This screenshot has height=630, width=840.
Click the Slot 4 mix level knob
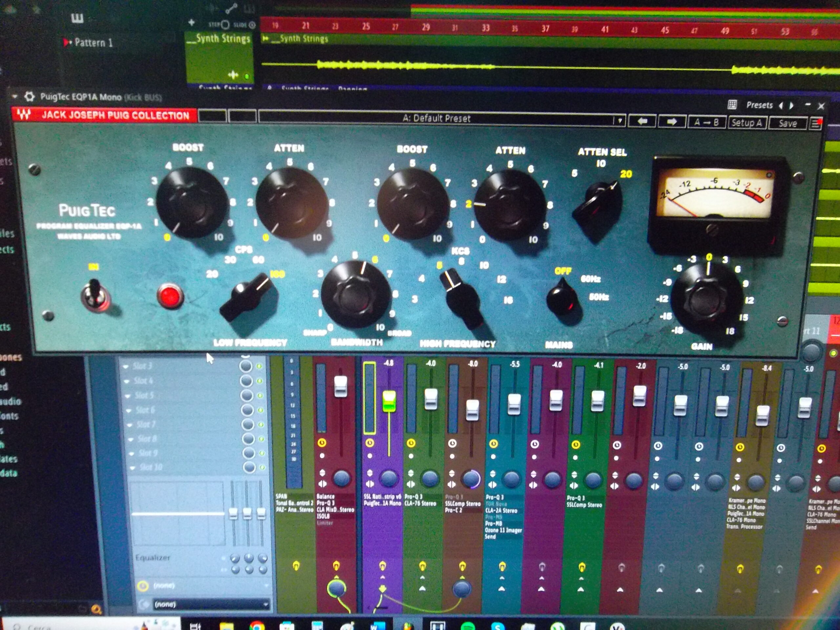(x=246, y=381)
